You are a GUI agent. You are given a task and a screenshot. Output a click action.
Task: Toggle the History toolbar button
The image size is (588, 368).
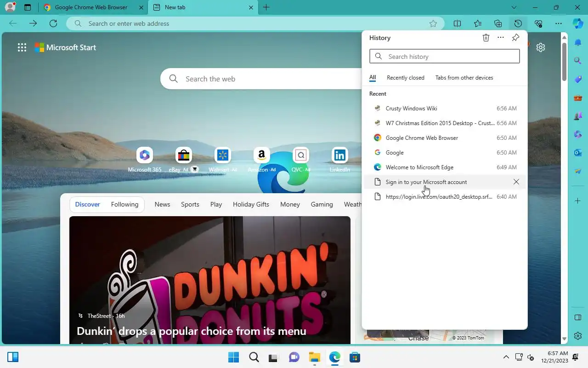click(x=518, y=23)
